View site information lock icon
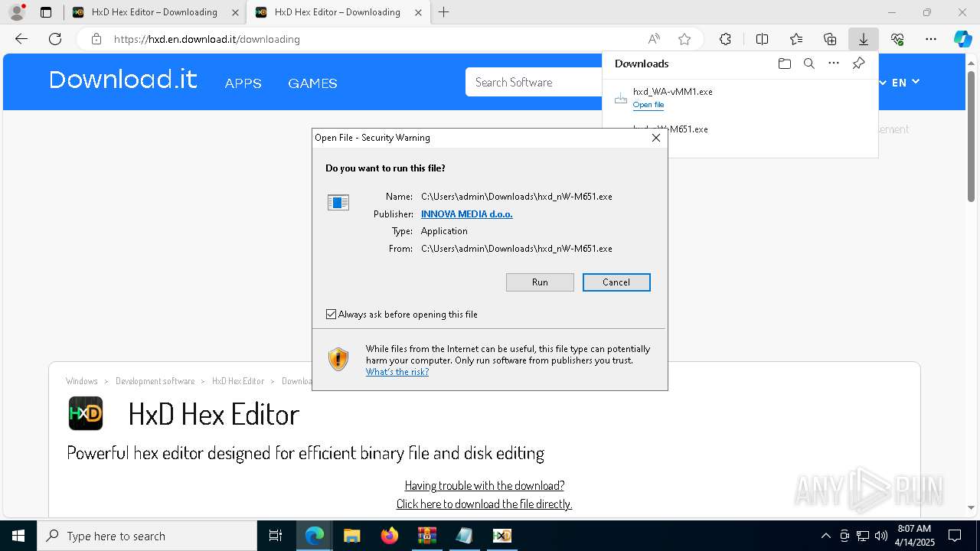 click(x=96, y=39)
